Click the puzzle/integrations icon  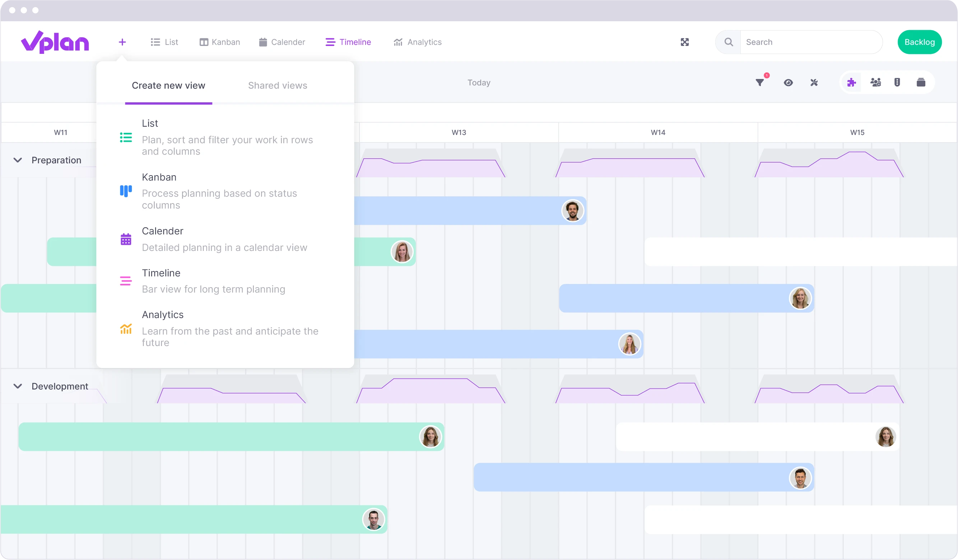[x=852, y=82]
